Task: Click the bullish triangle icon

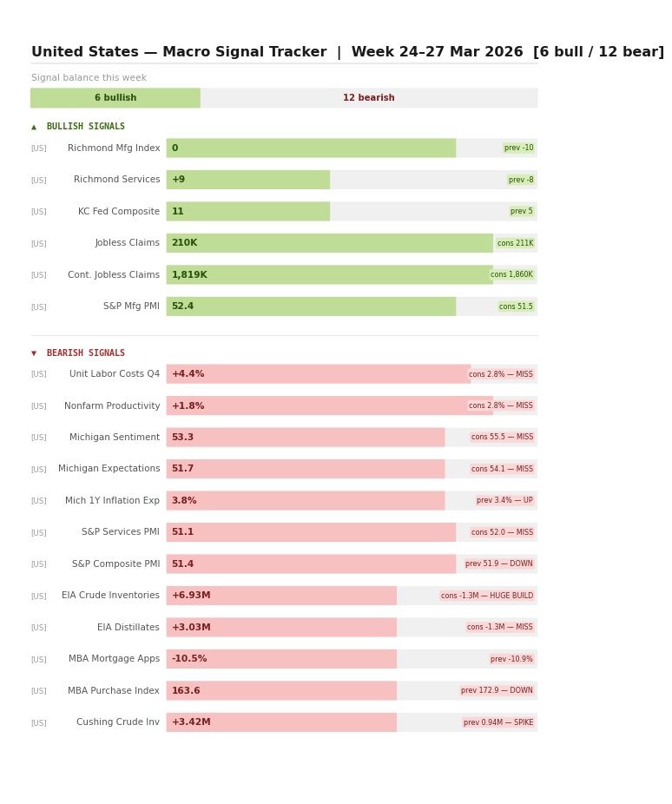Action: click(x=34, y=127)
